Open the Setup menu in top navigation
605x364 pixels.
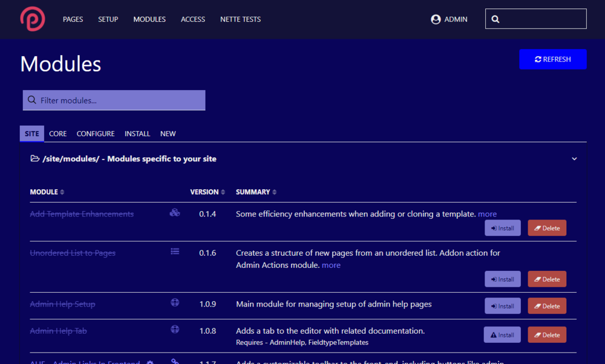108,19
